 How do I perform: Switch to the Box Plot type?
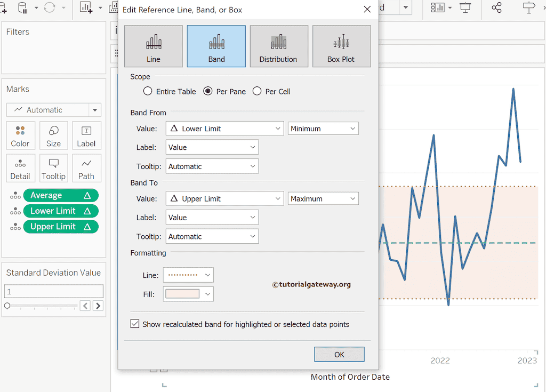[341, 46]
